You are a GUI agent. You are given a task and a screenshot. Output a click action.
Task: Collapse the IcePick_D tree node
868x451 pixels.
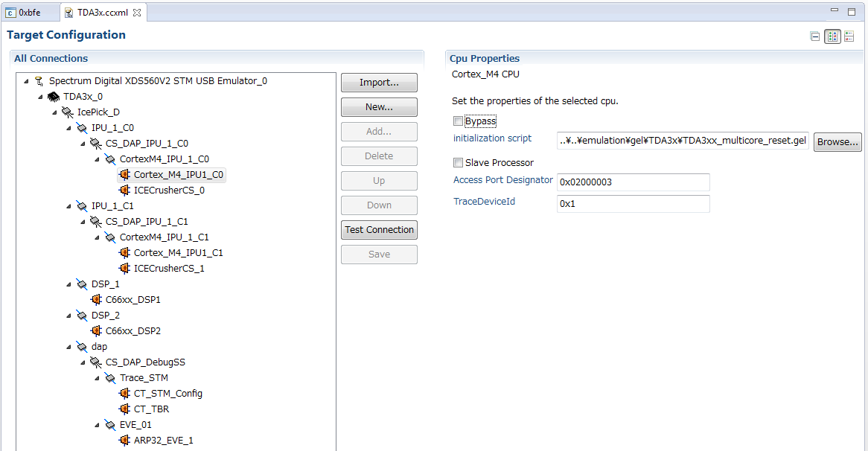(54, 112)
